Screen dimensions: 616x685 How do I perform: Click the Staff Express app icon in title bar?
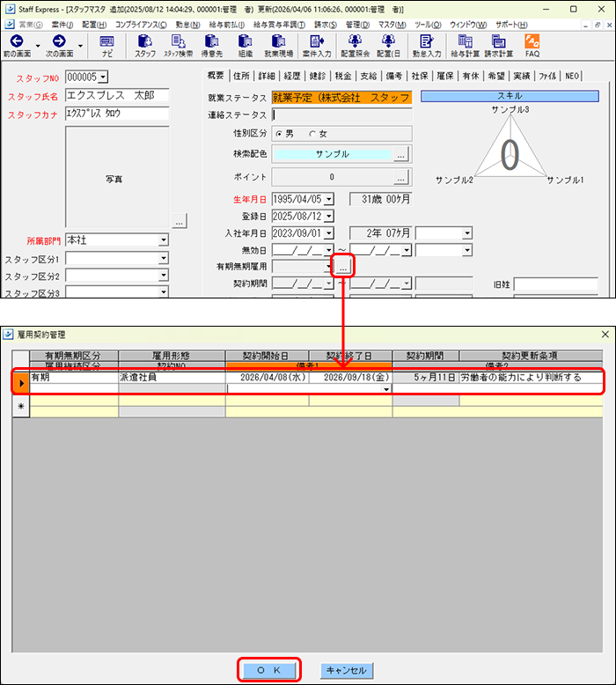pyautogui.click(x=10, y=9)
